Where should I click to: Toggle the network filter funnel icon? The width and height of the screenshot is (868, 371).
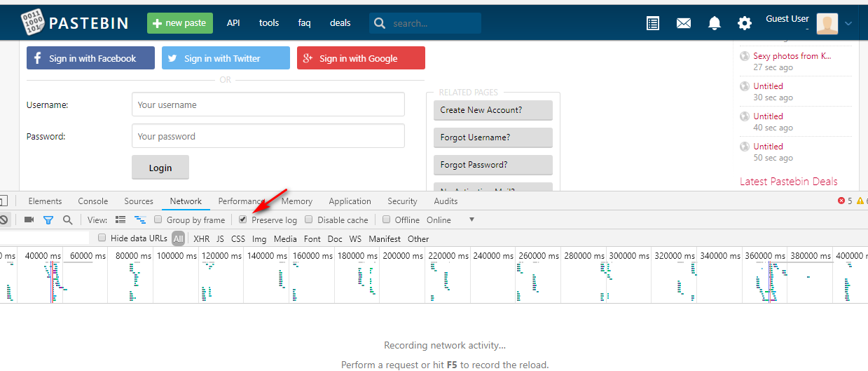48,220
